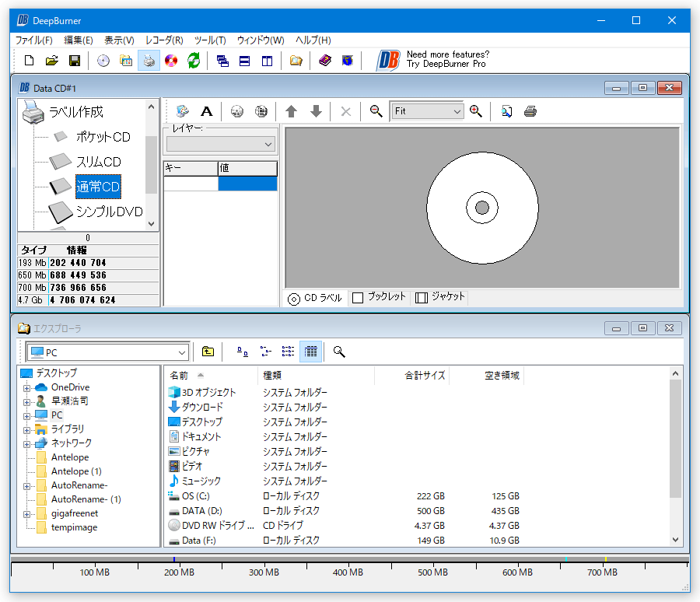Click the folder-with-magnifier icon in the main toolbar
This screenshot has height=602, width=700.
(x=296, y=61)
